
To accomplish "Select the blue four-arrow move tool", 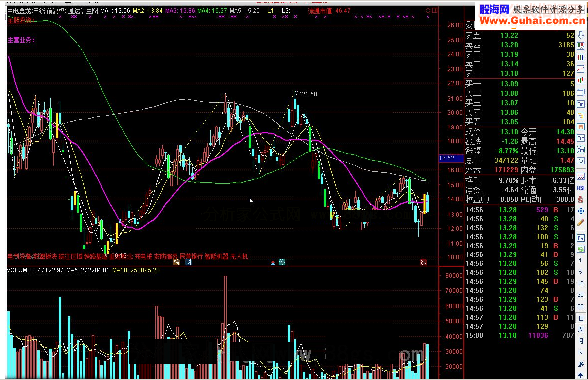I will 581,211.
